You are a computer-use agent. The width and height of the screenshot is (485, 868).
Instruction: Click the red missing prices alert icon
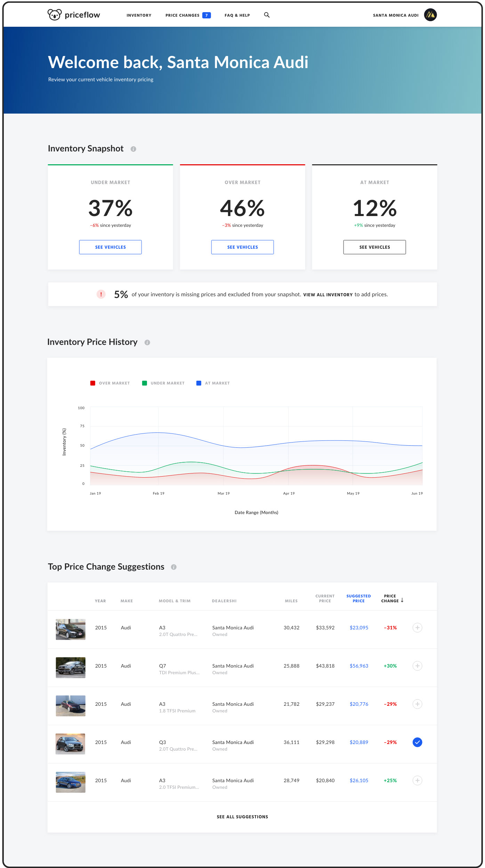pos(101,294)
